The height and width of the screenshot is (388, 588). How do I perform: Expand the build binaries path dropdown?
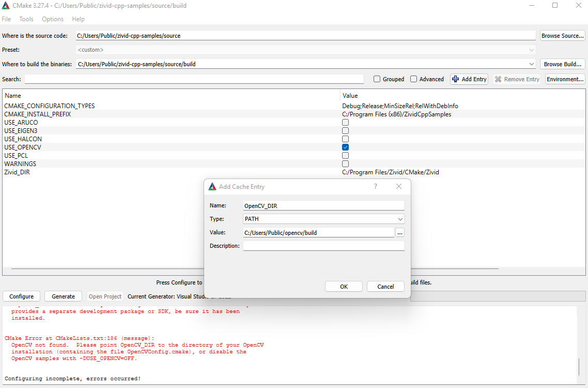531,64
